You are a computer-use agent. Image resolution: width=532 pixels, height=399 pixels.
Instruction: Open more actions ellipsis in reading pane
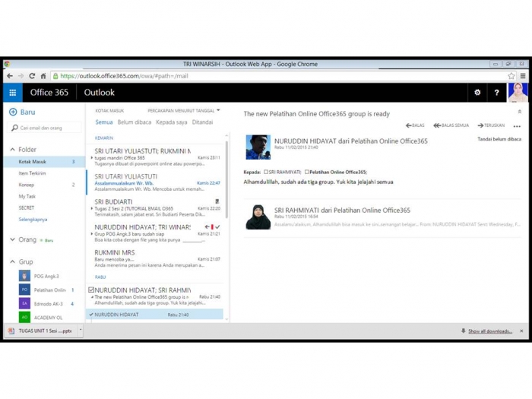pyautogui.click(x=517, y=126)
